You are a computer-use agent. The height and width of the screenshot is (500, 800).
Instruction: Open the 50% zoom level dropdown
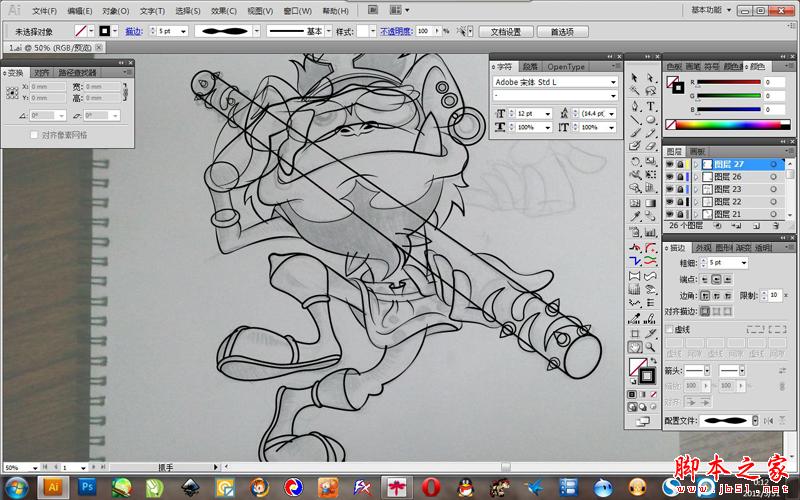(x=35, y=467)
